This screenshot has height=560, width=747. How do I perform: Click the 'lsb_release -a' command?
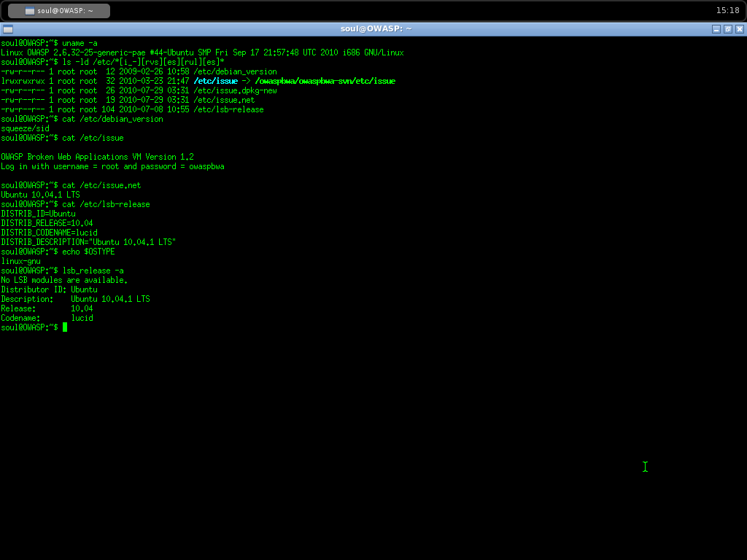click(x=93, y=271)
